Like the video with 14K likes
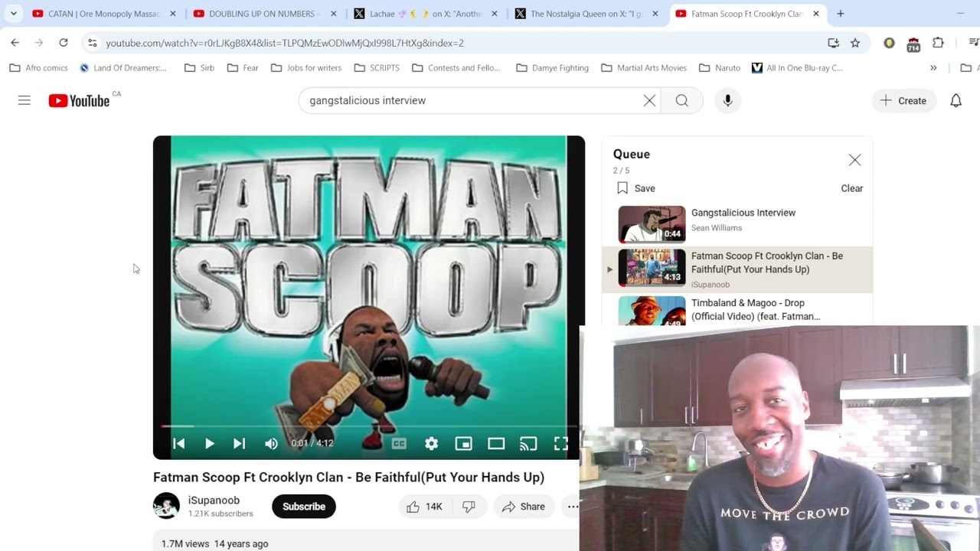This screenshot has height=551, width=980. pos(424,507)
